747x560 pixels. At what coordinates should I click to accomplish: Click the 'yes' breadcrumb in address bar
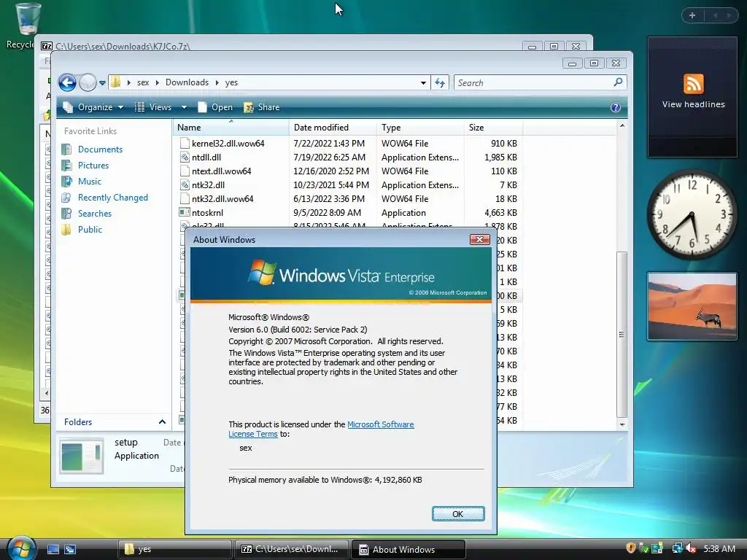coord(231,82)
